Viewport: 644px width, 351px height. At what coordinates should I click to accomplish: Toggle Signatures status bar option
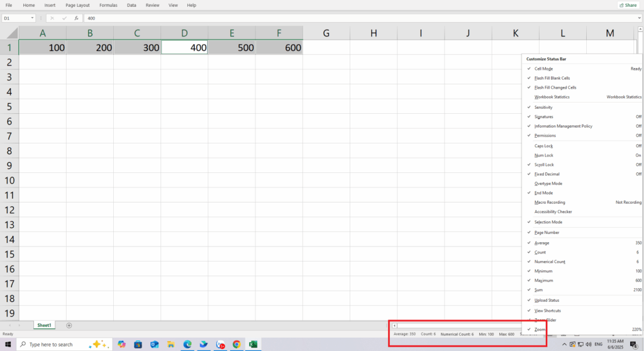click(584, 117)
